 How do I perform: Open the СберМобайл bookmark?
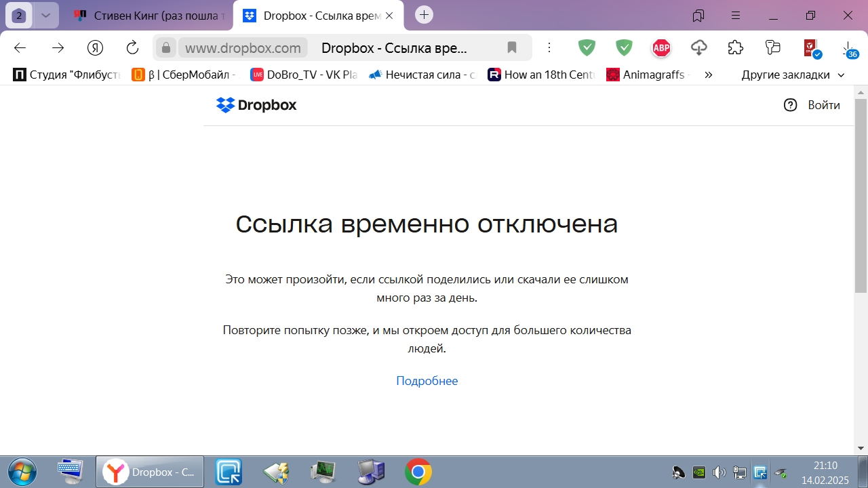[x=184, y=75]
